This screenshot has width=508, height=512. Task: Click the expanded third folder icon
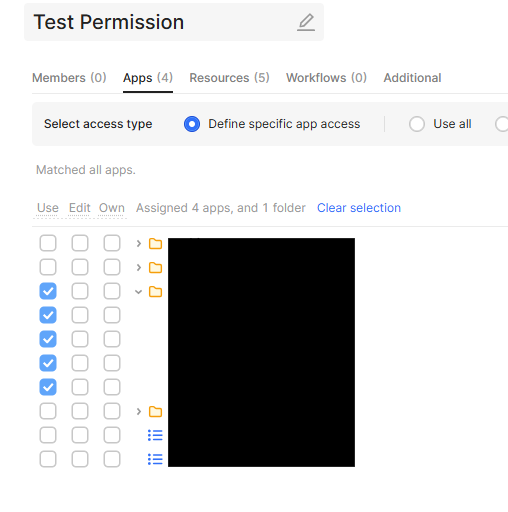point(155,292)
